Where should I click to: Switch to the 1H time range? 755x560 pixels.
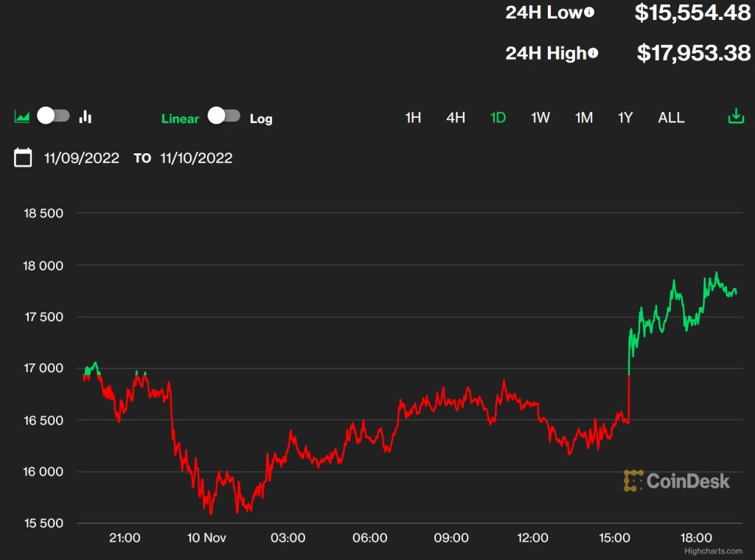point(413,118)
